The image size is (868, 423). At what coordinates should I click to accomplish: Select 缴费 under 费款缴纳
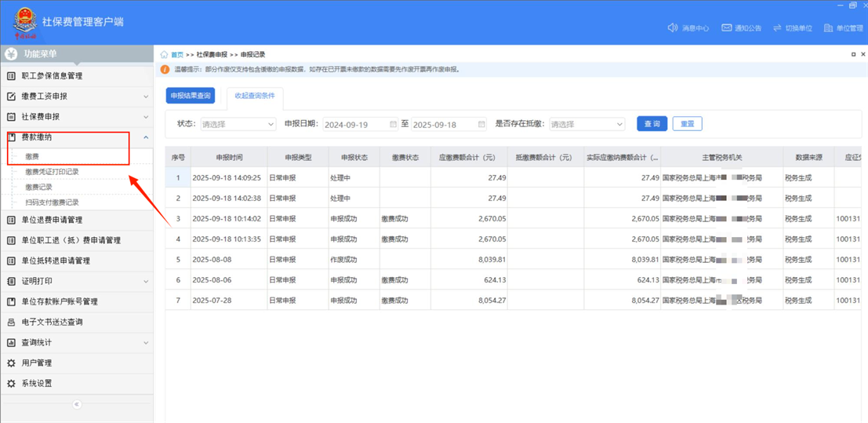[32, 157]
